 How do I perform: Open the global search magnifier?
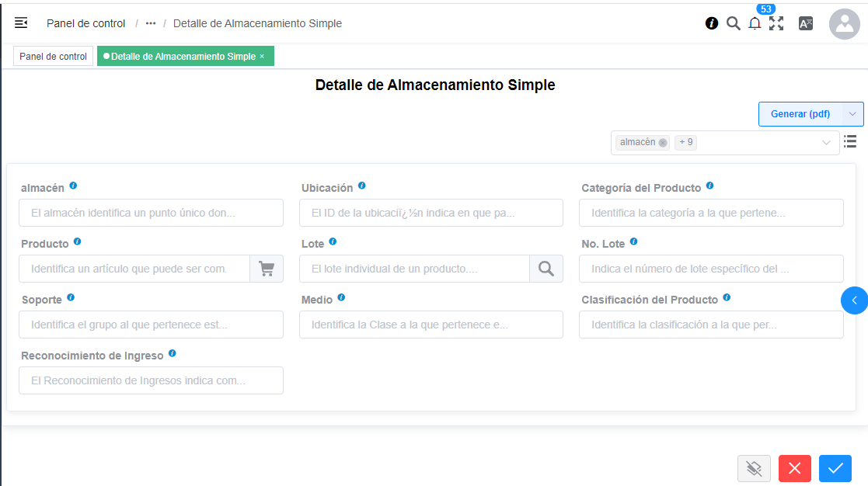[x=733, y=23]
